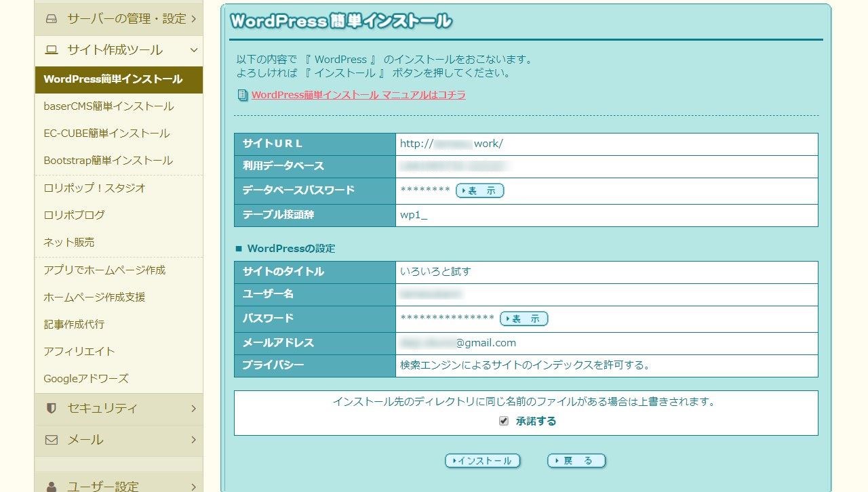This screenshot has height=492, width=868.
Task: Collapse the サイト作成ツール section chevron
Action: point(193,50)
